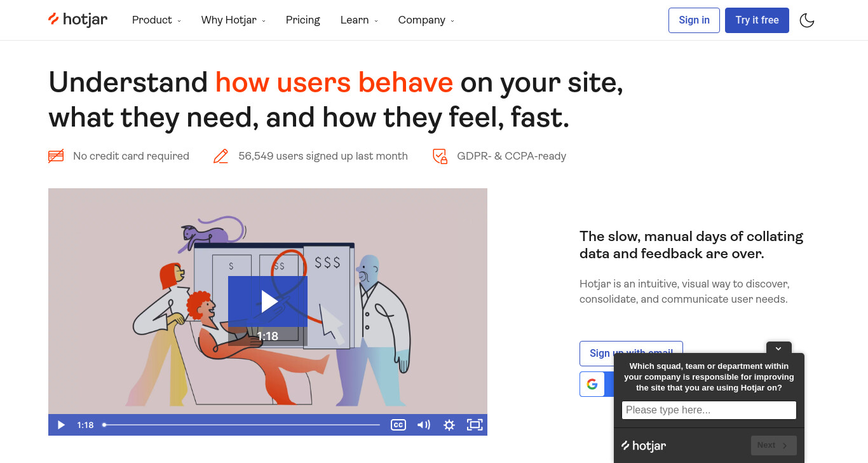Click the Sign in button
This screenshot has width=868, height=463.
[x=694, y=20]
